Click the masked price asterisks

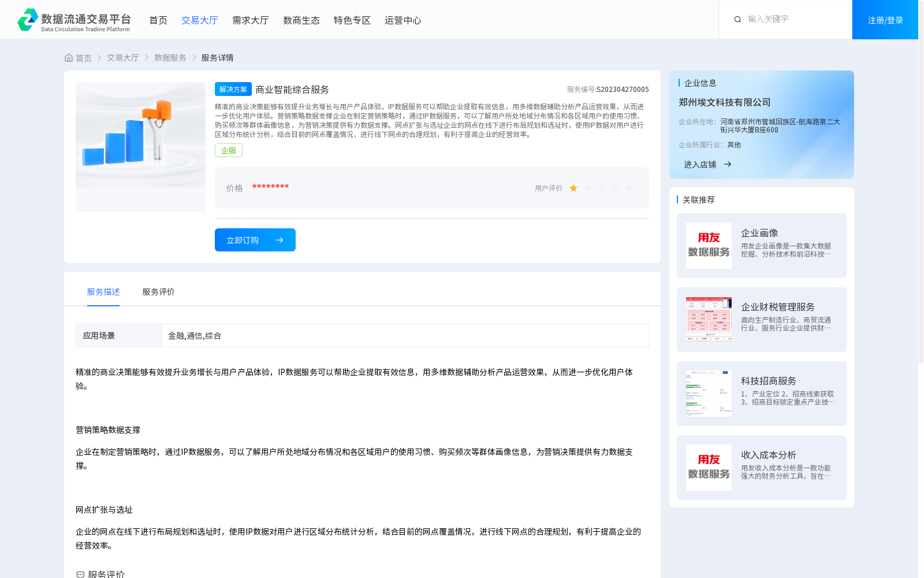click(x=270, y=187)
